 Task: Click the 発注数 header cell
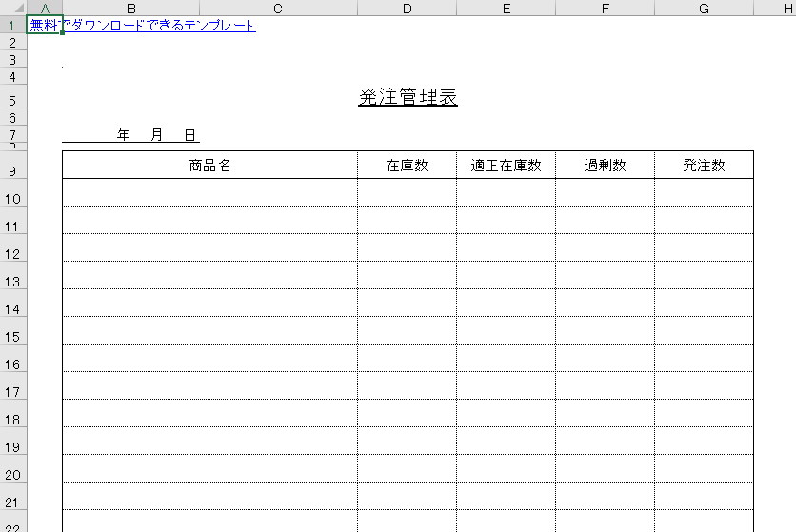pyautogui.click(x=704, y=165)
